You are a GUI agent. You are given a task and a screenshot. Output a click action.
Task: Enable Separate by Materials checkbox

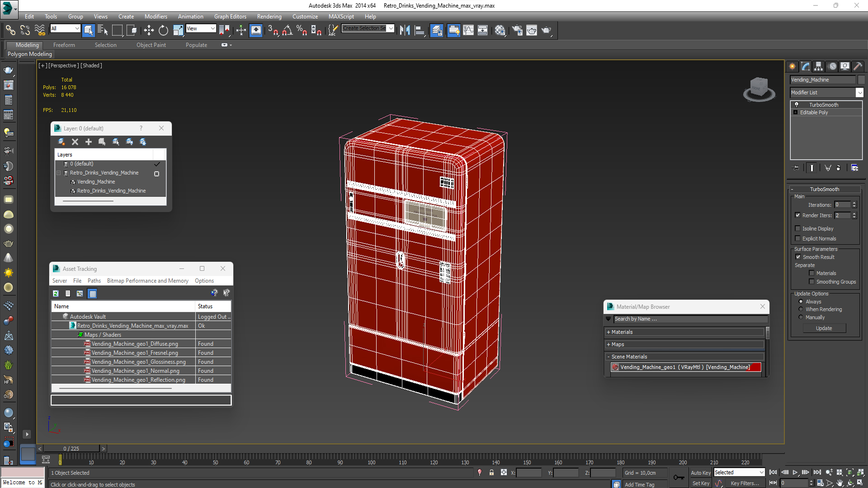(812, 273)
